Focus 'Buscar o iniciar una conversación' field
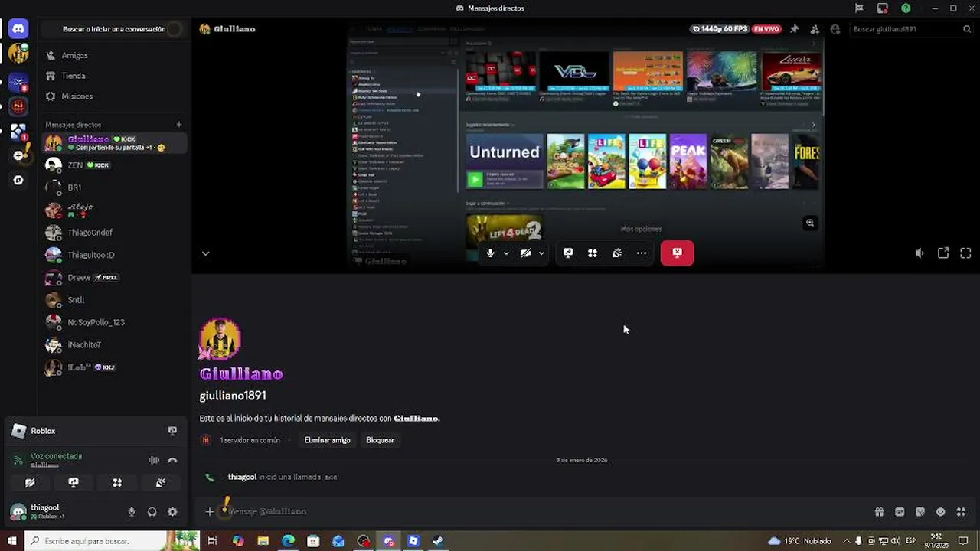 coord(113,29)
